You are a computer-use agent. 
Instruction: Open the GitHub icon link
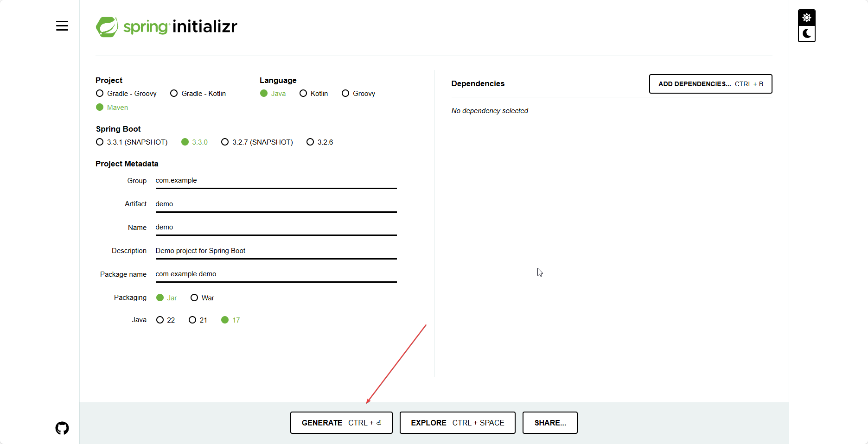click(62, 428)
